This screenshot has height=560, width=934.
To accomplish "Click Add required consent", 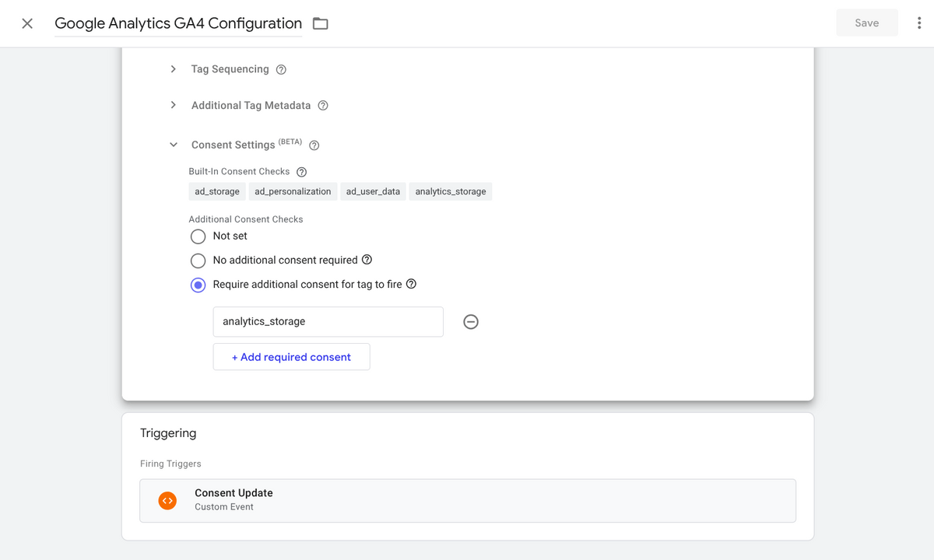I will point(291,356).
